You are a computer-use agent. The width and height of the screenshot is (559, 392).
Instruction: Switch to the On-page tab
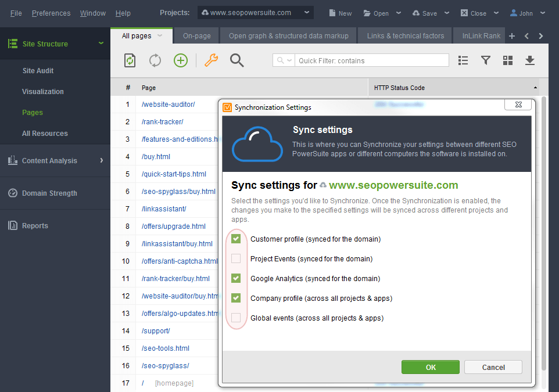point(197,36)
